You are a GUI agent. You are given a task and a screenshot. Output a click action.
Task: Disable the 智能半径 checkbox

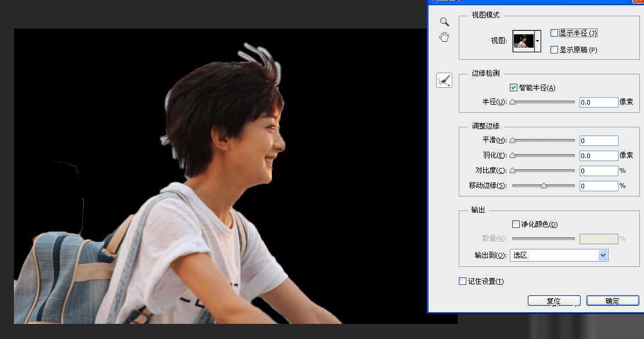tap(513, 87)
